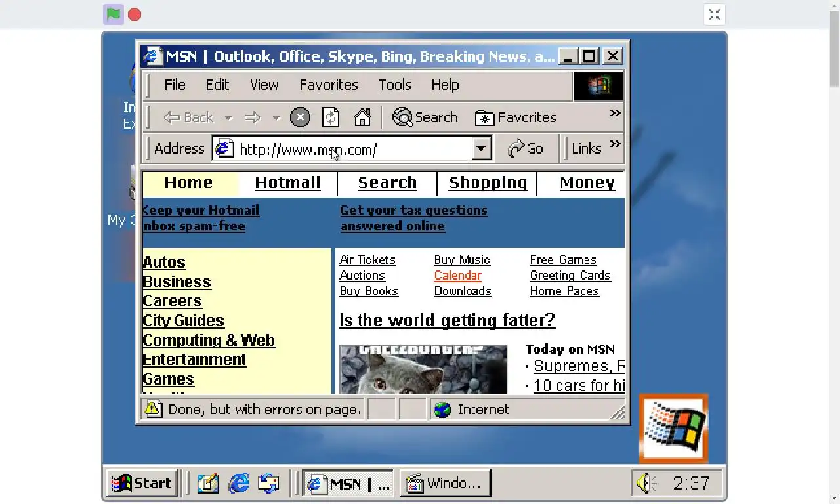Expand the toolbar overflow chevron
Screen dimensions: 840x504
615,113
